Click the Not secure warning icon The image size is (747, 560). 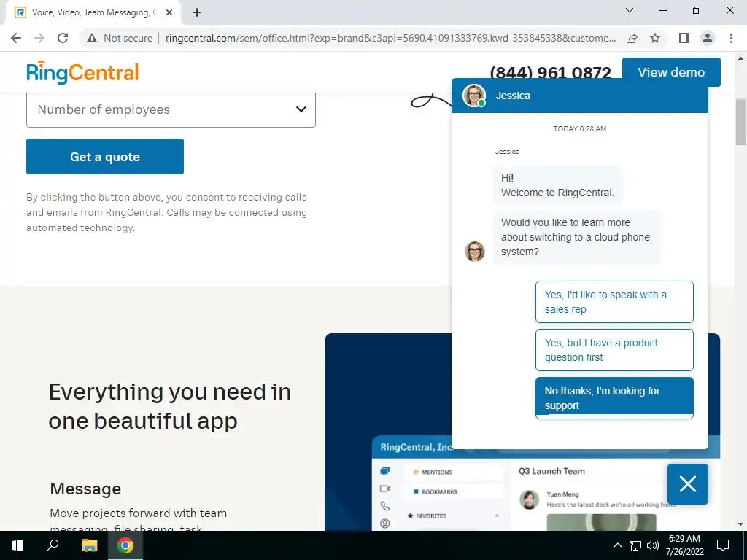92,38
